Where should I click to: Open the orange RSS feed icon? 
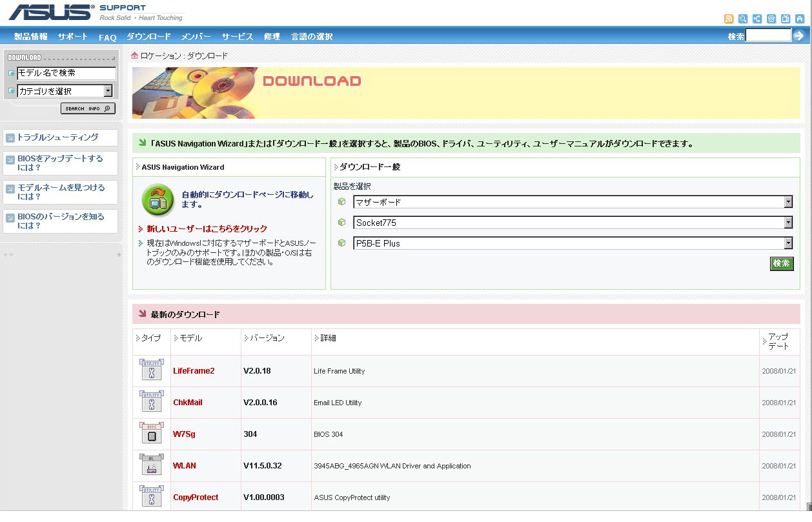[x=729, y=19]
